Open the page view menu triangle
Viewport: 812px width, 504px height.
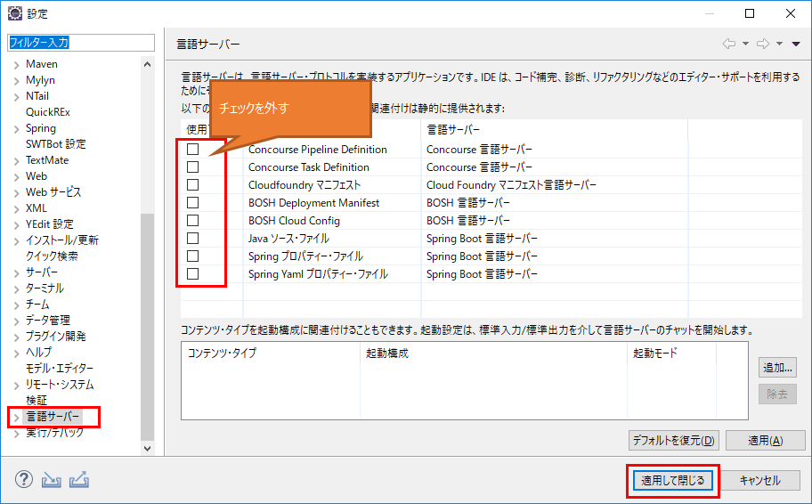[796, 44]
